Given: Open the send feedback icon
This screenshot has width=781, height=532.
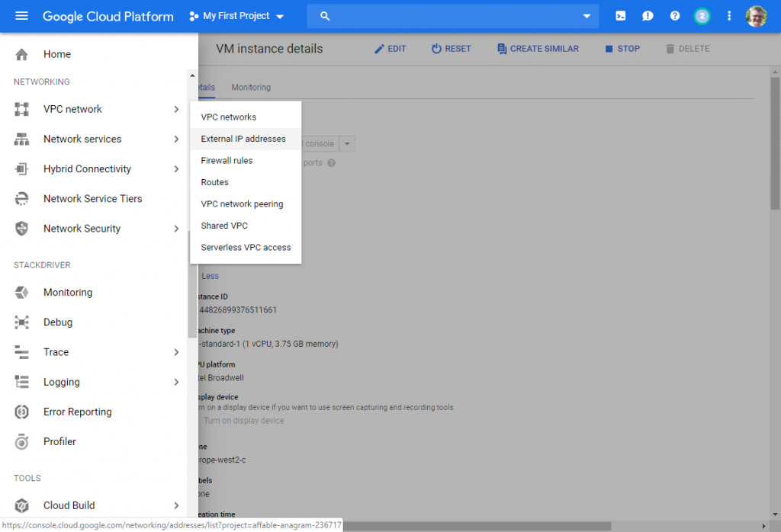Looking at the screenshot, I should pos(648,16).
